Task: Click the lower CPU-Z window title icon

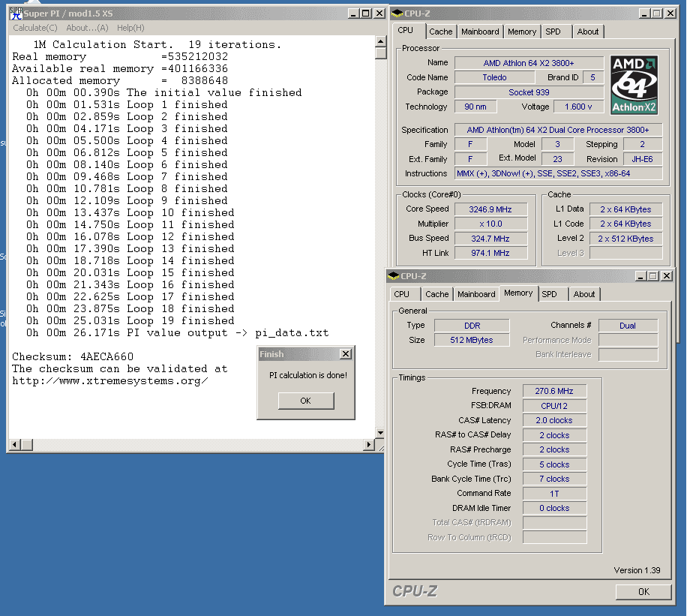Action: pos(394,276)
